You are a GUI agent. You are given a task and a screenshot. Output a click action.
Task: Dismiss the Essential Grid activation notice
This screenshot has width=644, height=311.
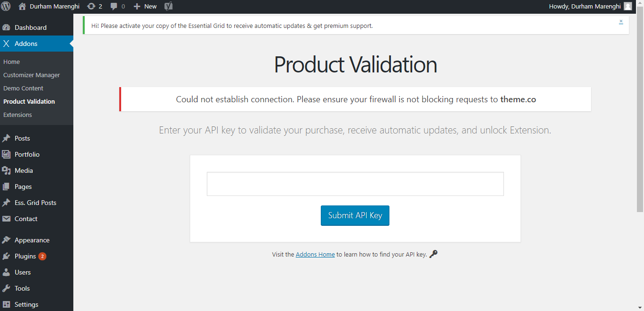[x=621, y=21]
